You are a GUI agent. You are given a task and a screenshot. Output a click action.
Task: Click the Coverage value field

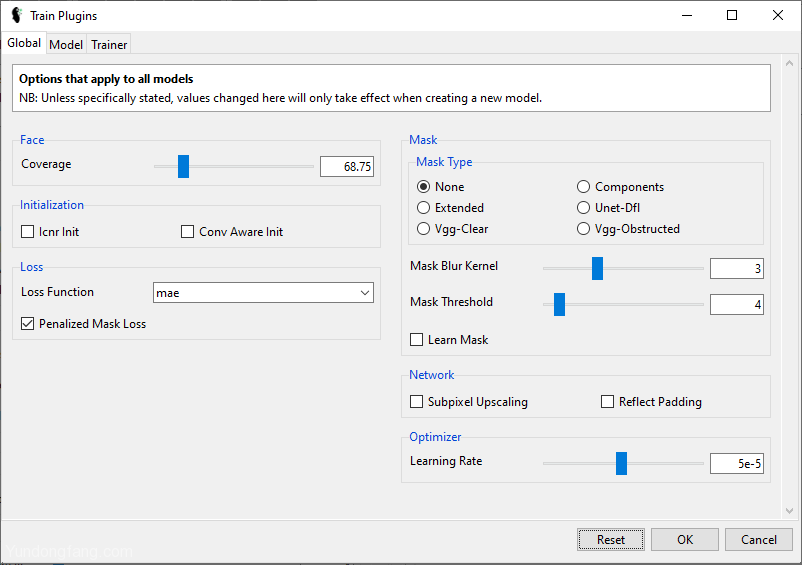(347, 167)
